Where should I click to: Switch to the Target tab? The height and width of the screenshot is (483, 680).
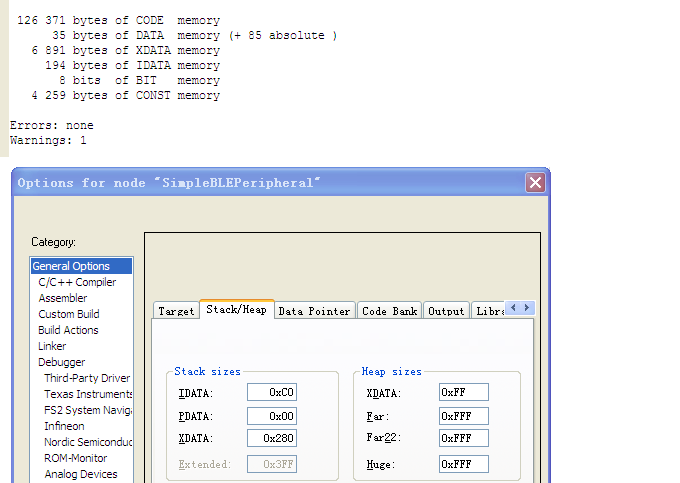(x=176, y=311)
